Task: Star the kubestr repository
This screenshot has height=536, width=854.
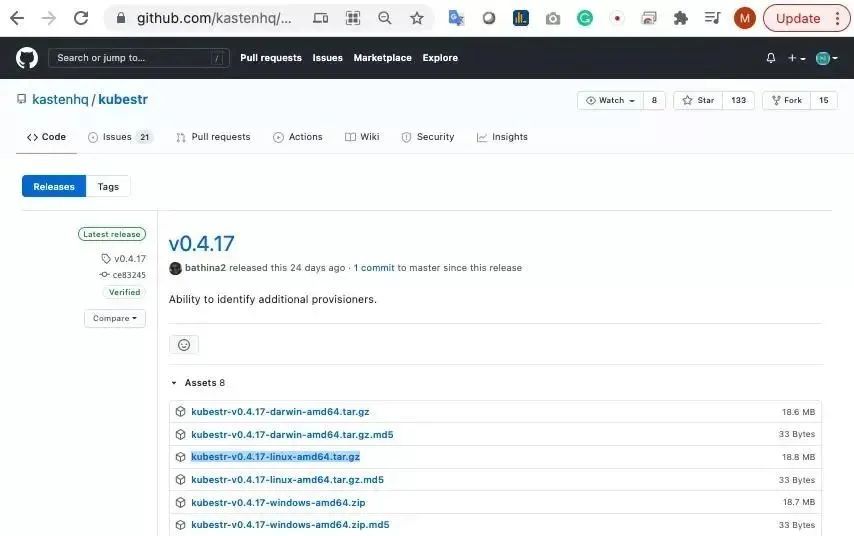Action: click(x=698, y=100)
